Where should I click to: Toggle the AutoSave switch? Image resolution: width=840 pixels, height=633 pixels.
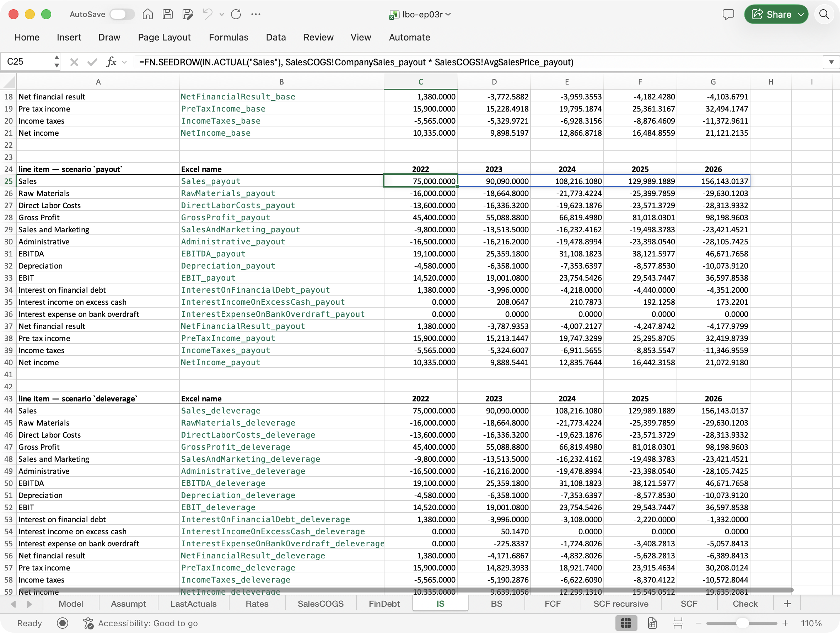122,15
